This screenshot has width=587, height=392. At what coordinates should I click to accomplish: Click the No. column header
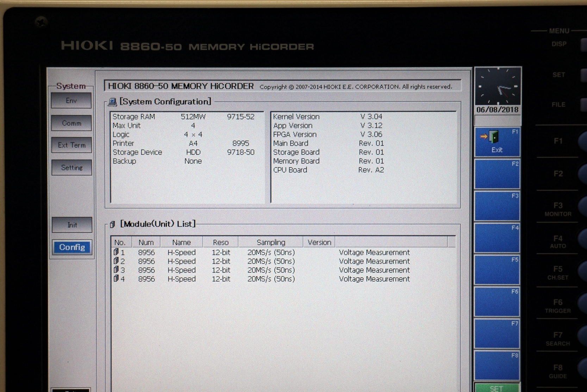point(121,242)
